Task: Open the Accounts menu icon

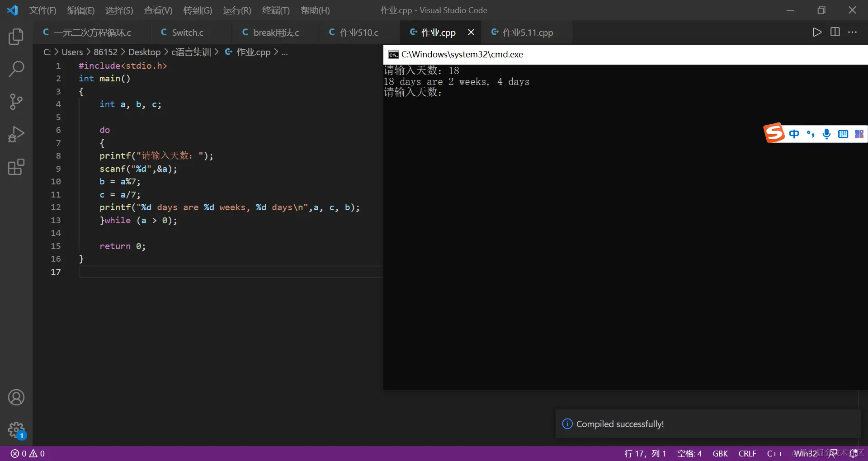Action: 16,397
